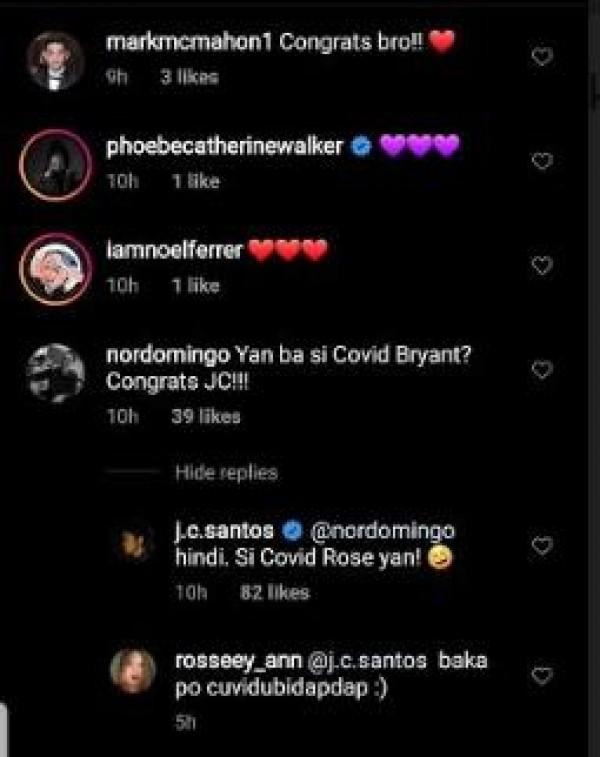Like iamnoelferrer's hearts comment

[541, 265]
